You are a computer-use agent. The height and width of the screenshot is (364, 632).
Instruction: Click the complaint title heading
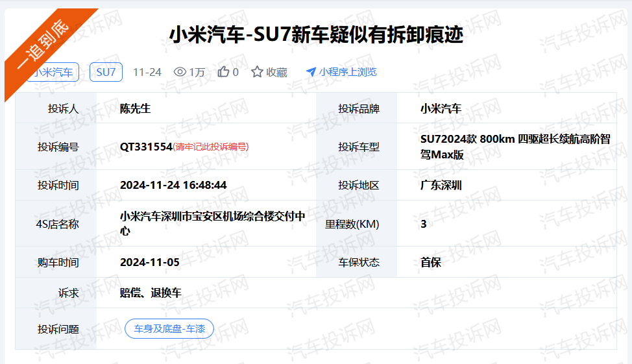point(316,34)
